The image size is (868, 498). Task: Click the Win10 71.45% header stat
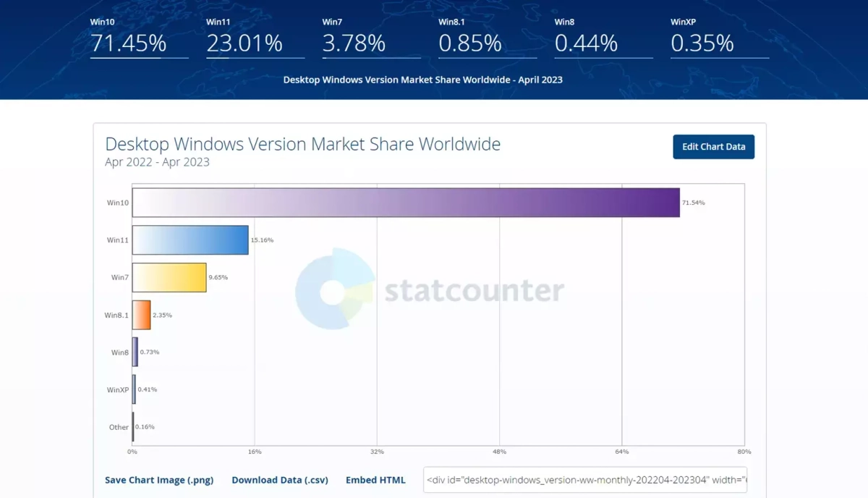tap(129, 43)
